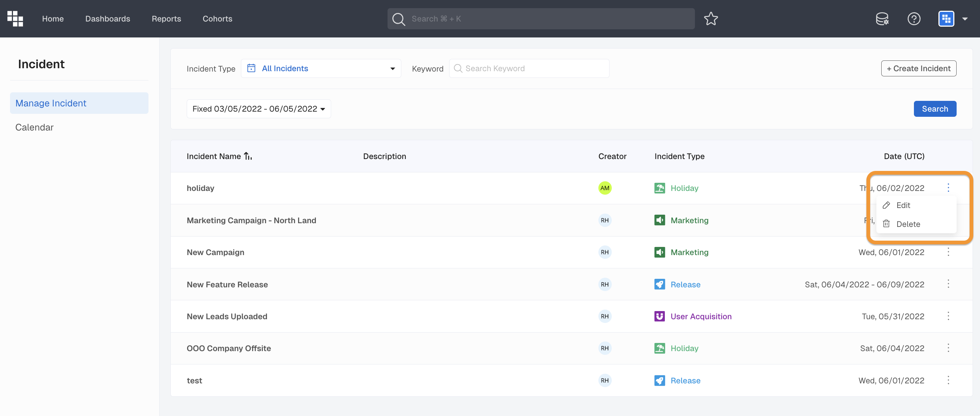Viewport: 980px width, 416px height.
Task: Click Marketing link for Marketing Campaign - North Land
Action: pos(689,220)
